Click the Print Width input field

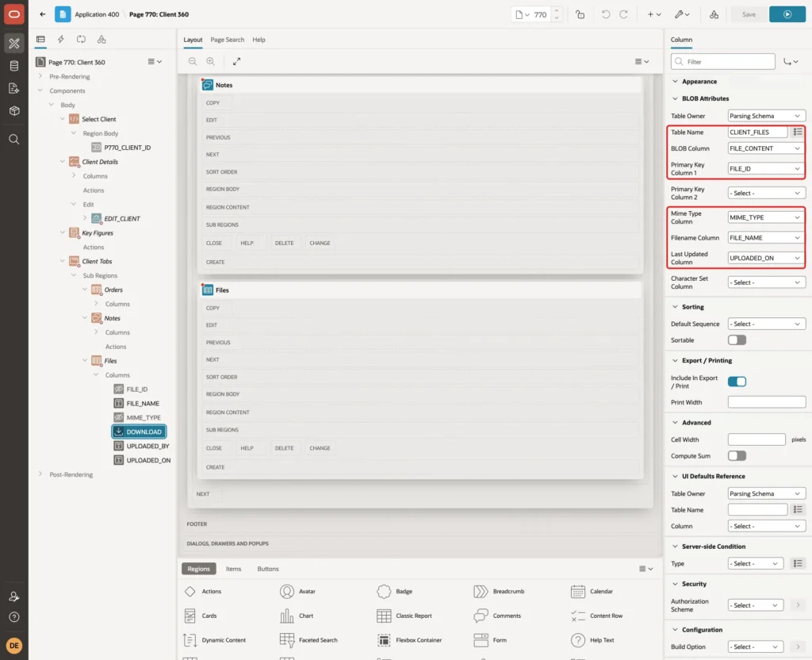click(x=767, y=402)
